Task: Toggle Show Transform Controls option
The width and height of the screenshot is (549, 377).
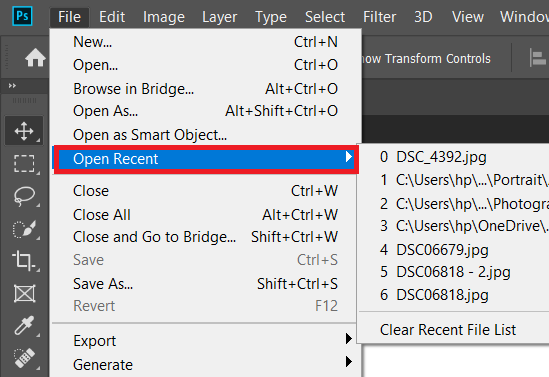Action: click(427, 58)
